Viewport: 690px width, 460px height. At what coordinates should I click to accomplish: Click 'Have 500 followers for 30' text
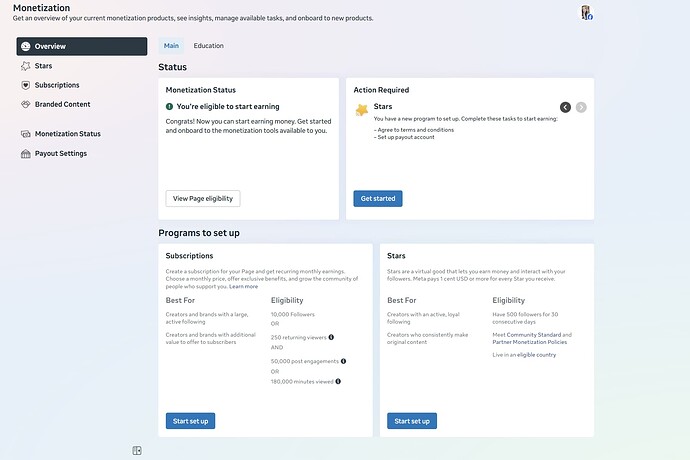click(525, 314)
